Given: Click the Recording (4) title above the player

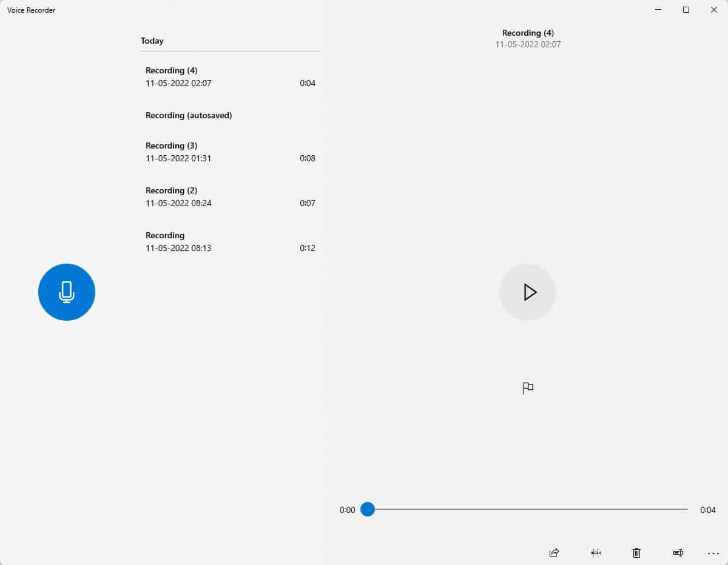Looking at the screenshot, I should [528, 33].
